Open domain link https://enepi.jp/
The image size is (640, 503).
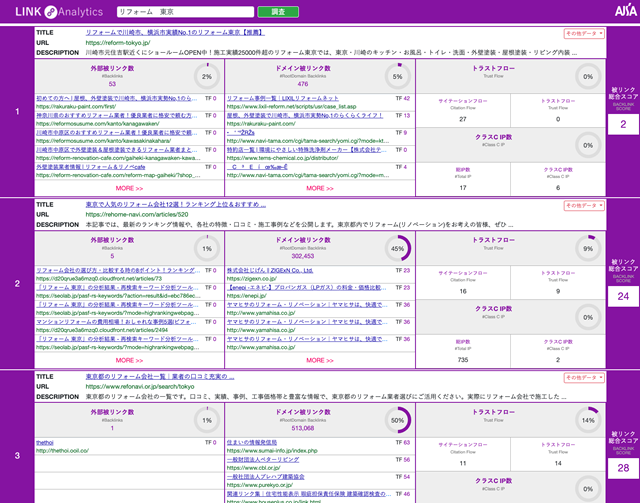247,296
